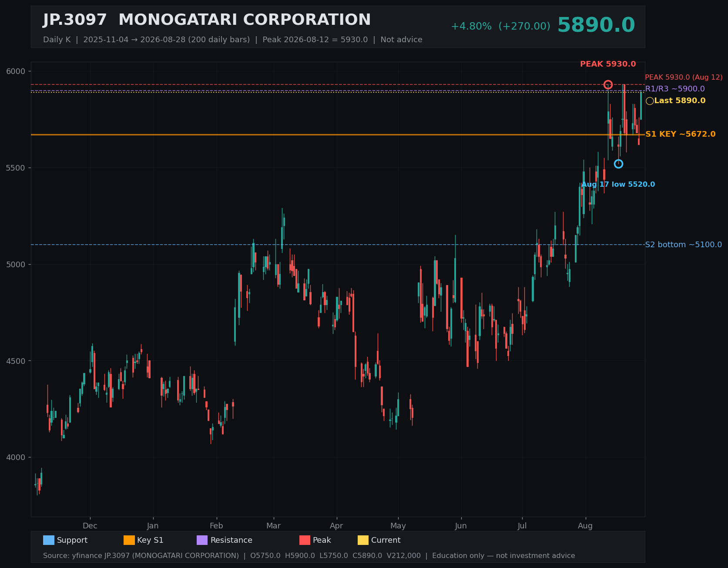Click the Aug 17 low 5520.0 label
The width and height of the screenshot is (728, 568).
(618, 185)
